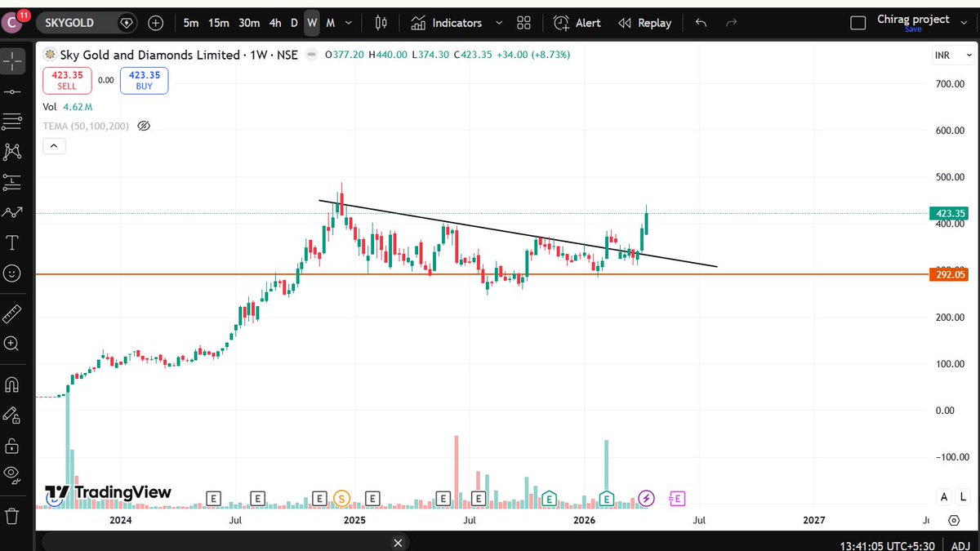Expand the timeframe interval dropdown
980x551 pixels.
pyautogui.click(x=349, y=23)
